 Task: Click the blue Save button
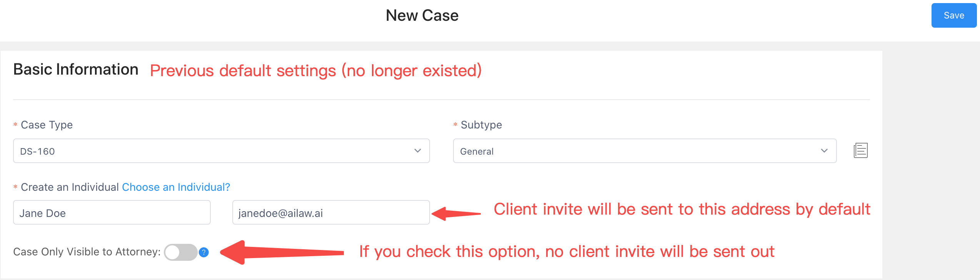(x=953, y=15)
